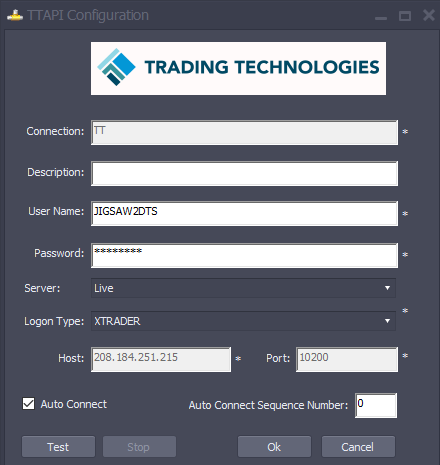Click the Host label
The width and height of the screenshot is (440, 465).
tap(71, 358)
